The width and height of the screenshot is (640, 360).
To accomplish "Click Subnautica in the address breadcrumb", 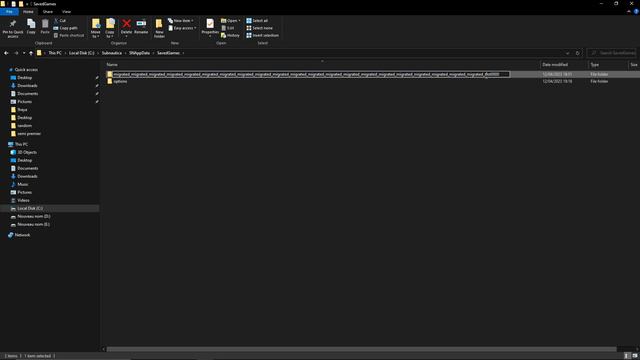I will (112, 53).
